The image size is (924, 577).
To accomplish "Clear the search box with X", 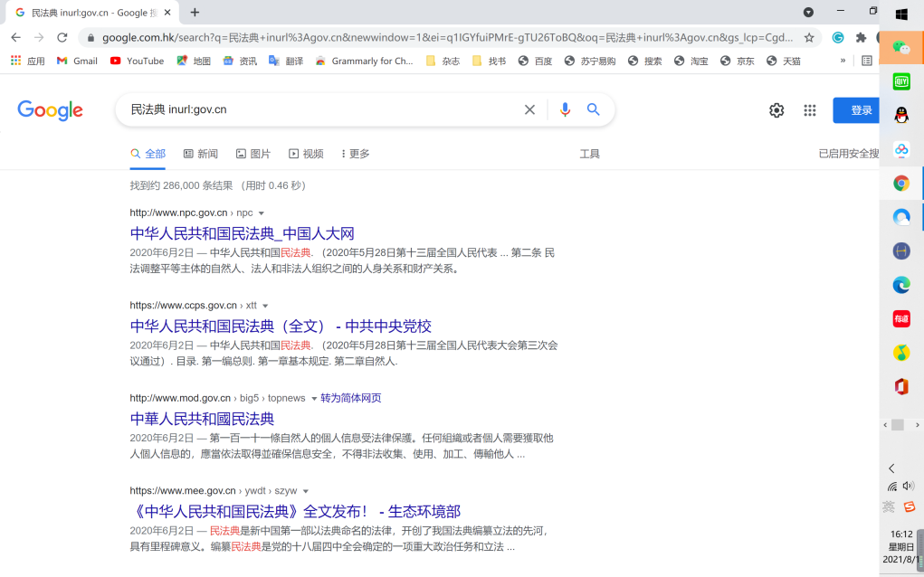I will click(x=529, y=109).
